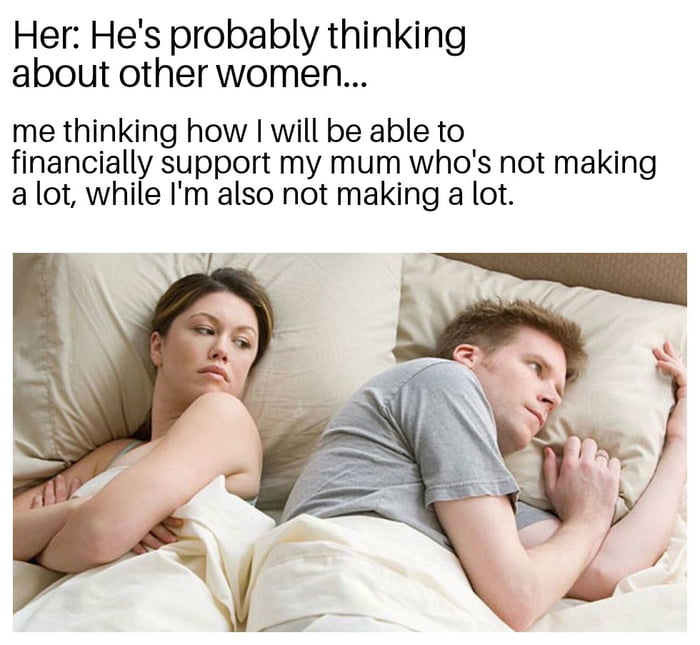
Task: Click the wedding ring on man's hand
Action: (x=602, y=454)
